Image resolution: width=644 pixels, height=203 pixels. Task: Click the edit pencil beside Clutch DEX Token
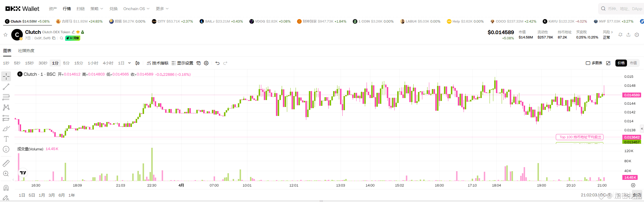[73, 32]
